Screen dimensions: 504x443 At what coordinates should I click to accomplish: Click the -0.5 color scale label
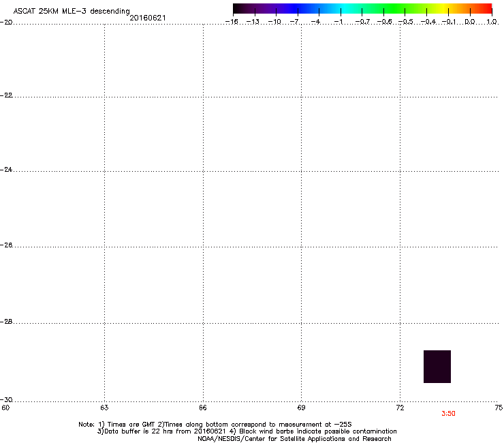(406, 22)
